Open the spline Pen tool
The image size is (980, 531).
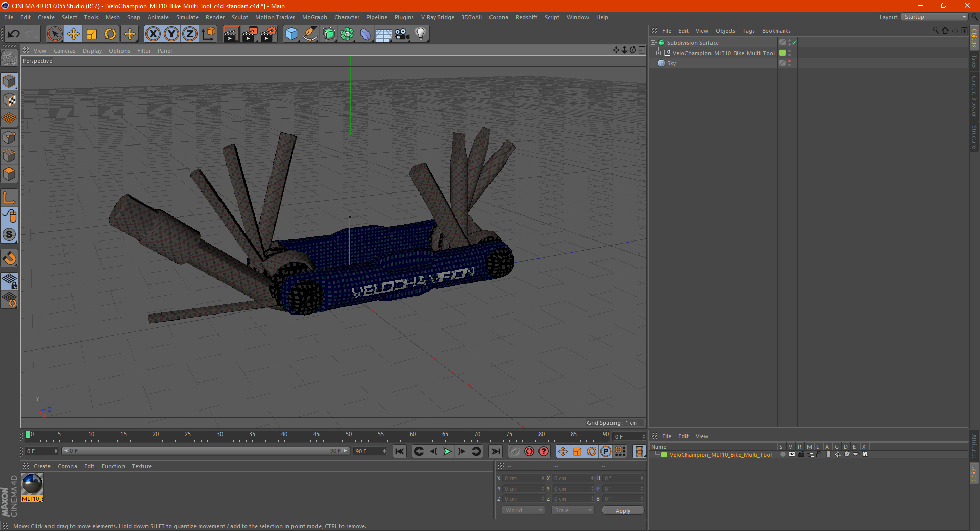click(x=310, y=34)
